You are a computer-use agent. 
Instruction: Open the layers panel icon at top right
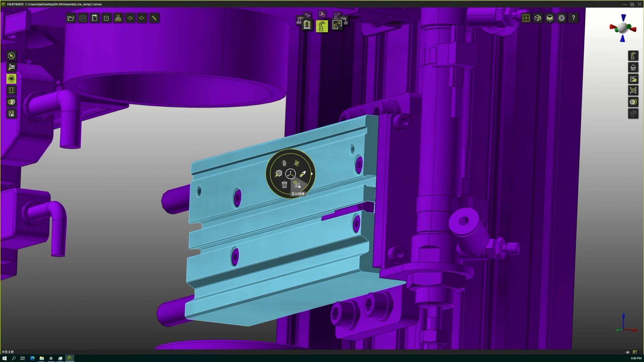coord(550,18)
